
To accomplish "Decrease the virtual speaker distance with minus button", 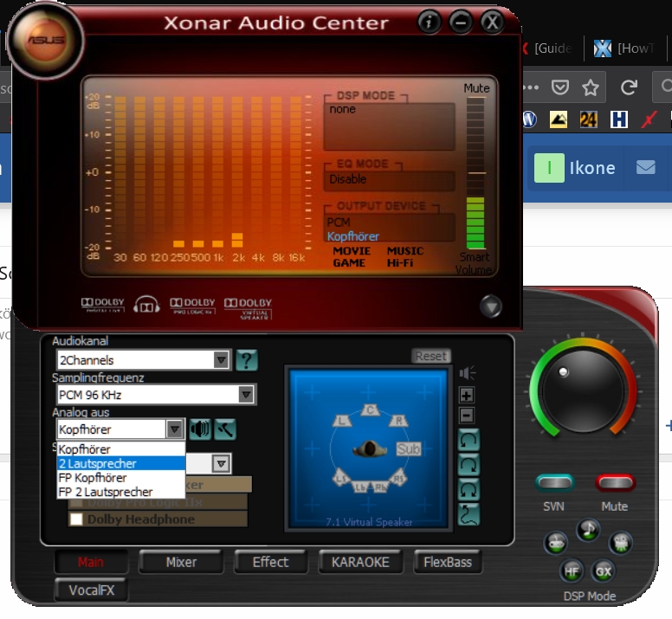I will pos(467,415).
